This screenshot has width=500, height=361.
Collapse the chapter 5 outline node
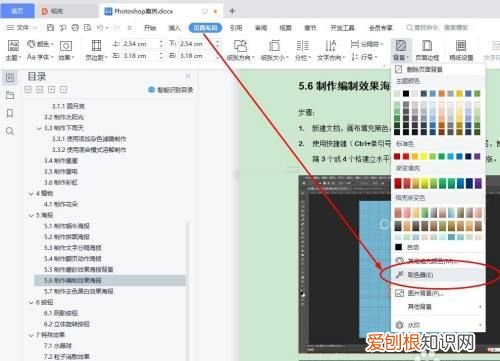(31, 215)
